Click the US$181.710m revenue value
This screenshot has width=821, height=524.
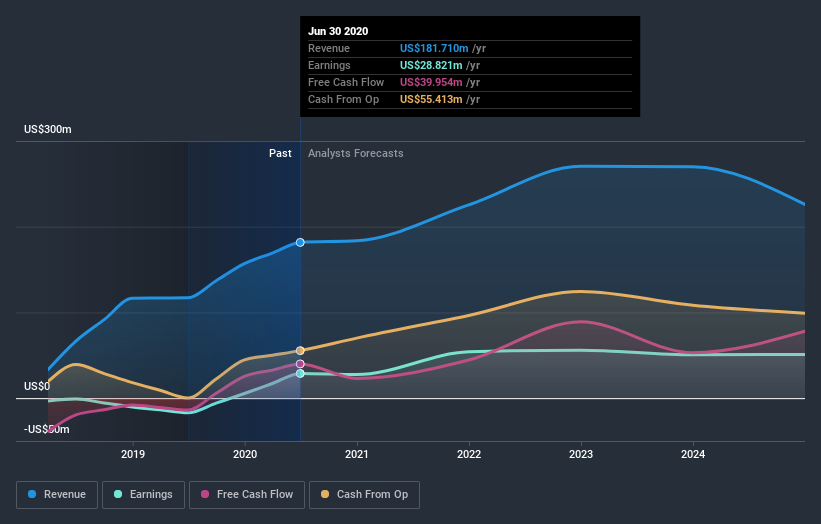tap(434, 48)
